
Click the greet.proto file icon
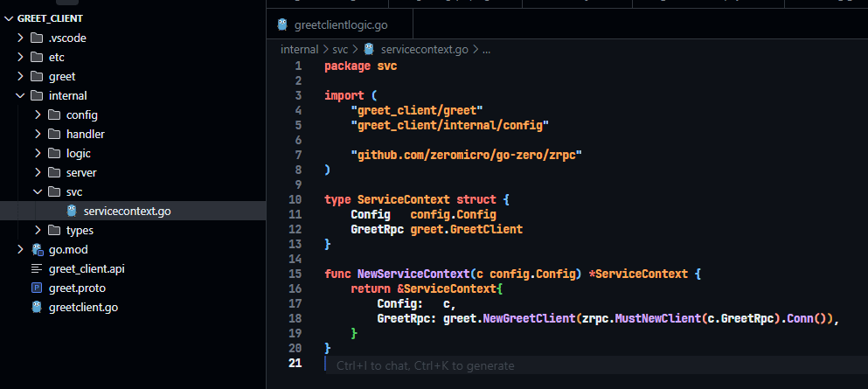37,288
